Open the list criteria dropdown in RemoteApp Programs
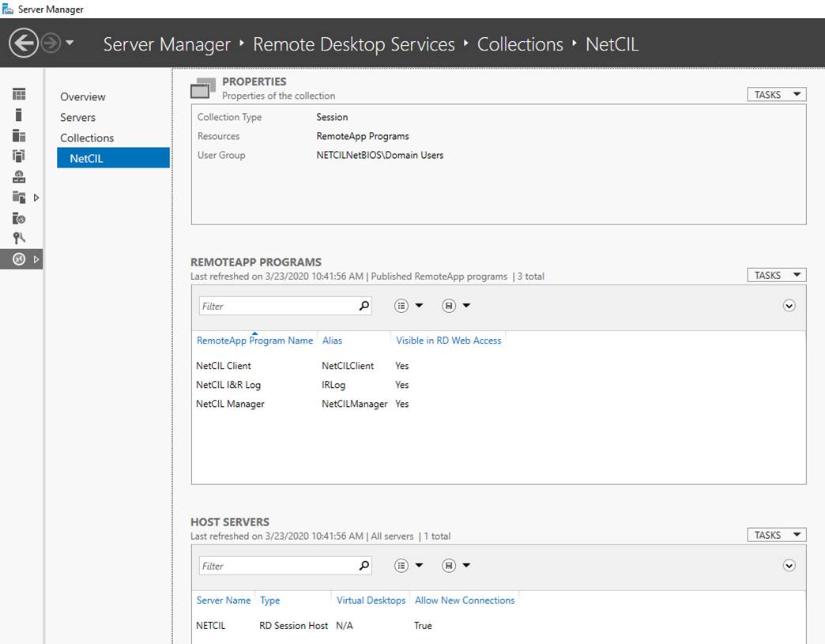 (409, 306)
